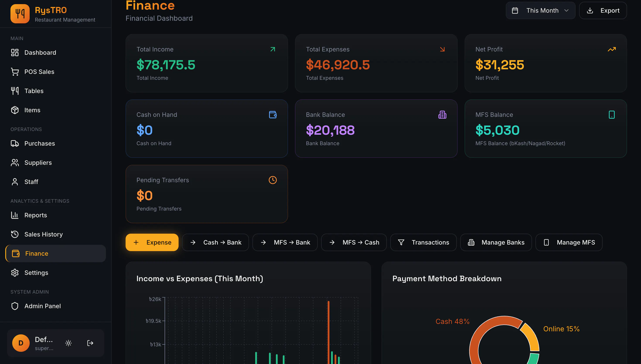This screenshot has height=364, width=641.
Task: Open the Transactions filter
Action: point(423,242)
